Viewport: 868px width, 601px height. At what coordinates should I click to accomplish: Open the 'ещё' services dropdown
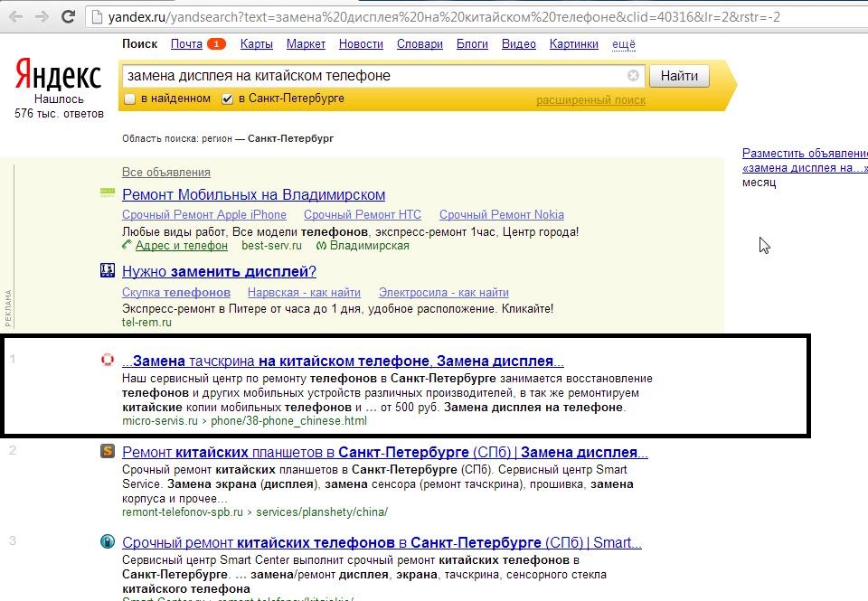pyautogui.click(x=623, y=44)
